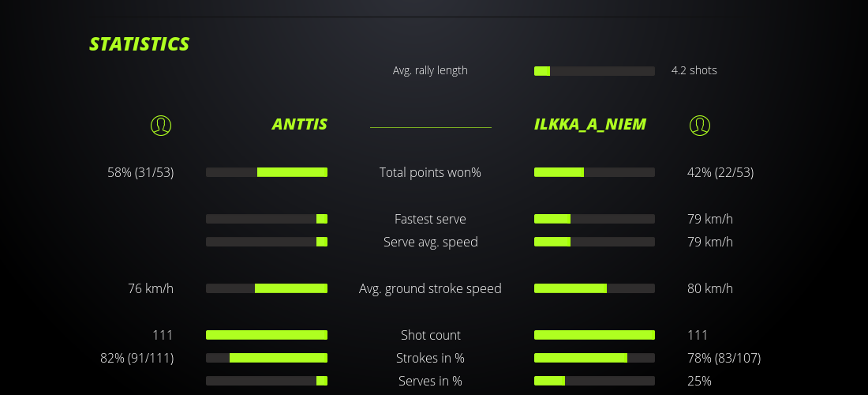Click ANTTIS Avg. ground stroke speed bar
Viewport: 868px width, 395px height.
[267, 288]
